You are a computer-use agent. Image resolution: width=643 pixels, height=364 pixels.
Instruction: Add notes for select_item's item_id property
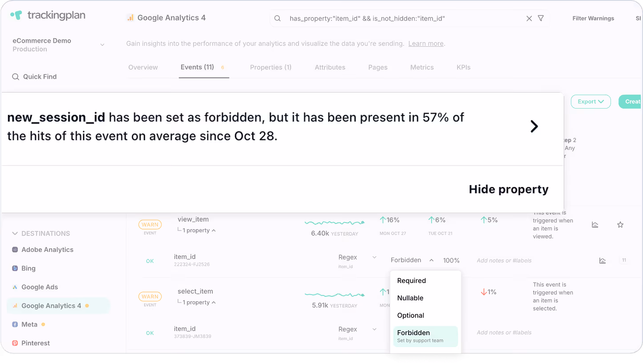point(504,332)
